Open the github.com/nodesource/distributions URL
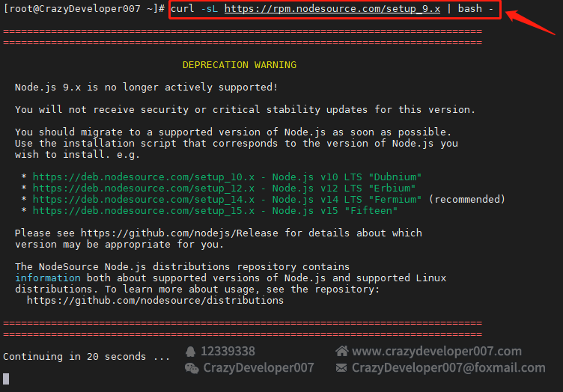This screenshot has height=392, width=563. coord(155,300)
